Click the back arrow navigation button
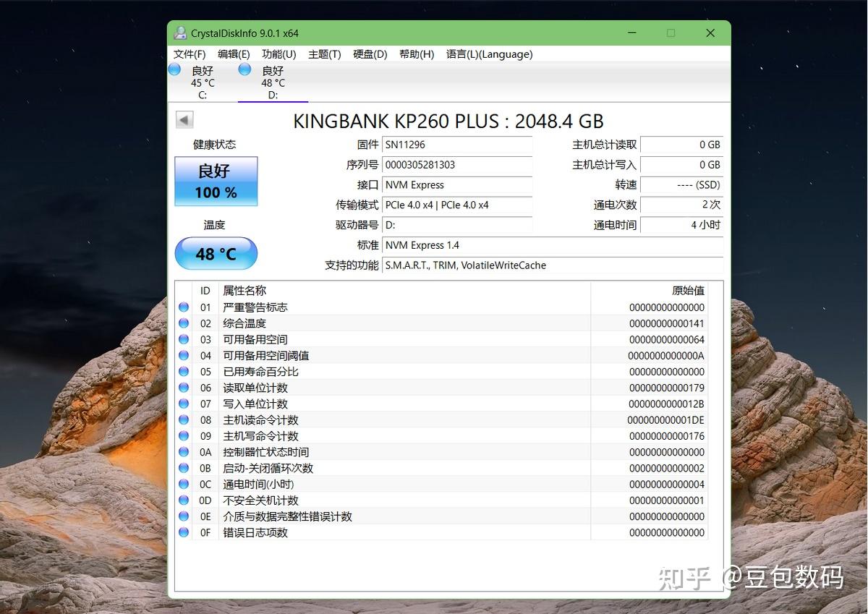 [x=184, y=119]
